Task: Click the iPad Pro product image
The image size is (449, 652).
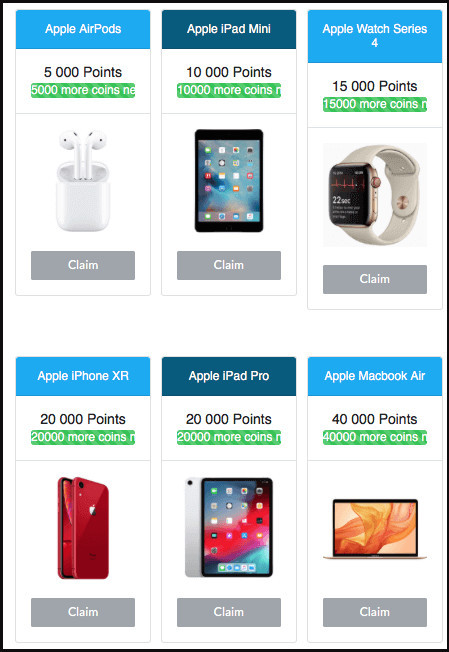Action: [229, 528]
